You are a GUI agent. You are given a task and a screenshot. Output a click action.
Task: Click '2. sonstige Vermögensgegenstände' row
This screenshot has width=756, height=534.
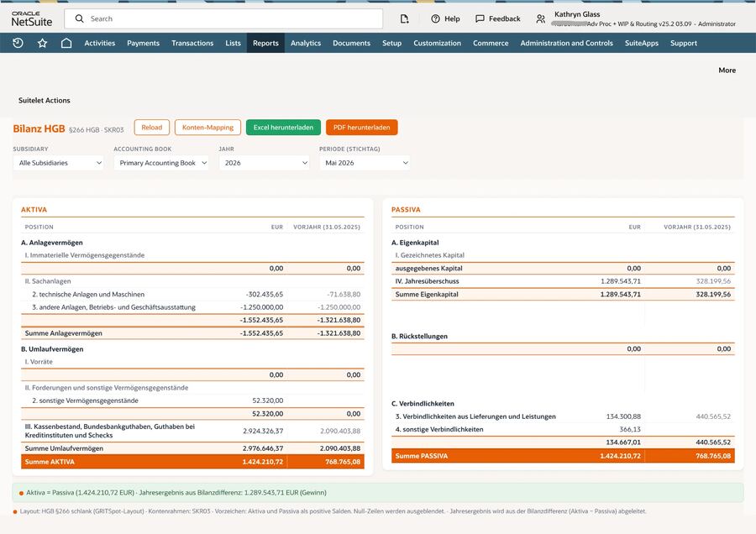[192, 400]
